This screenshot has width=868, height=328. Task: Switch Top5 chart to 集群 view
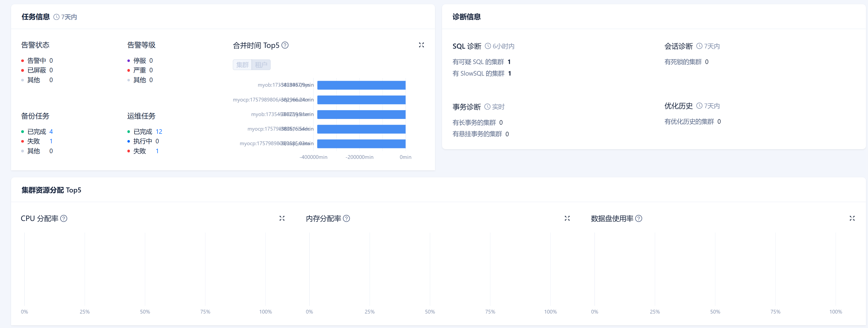tap(242, 65)
